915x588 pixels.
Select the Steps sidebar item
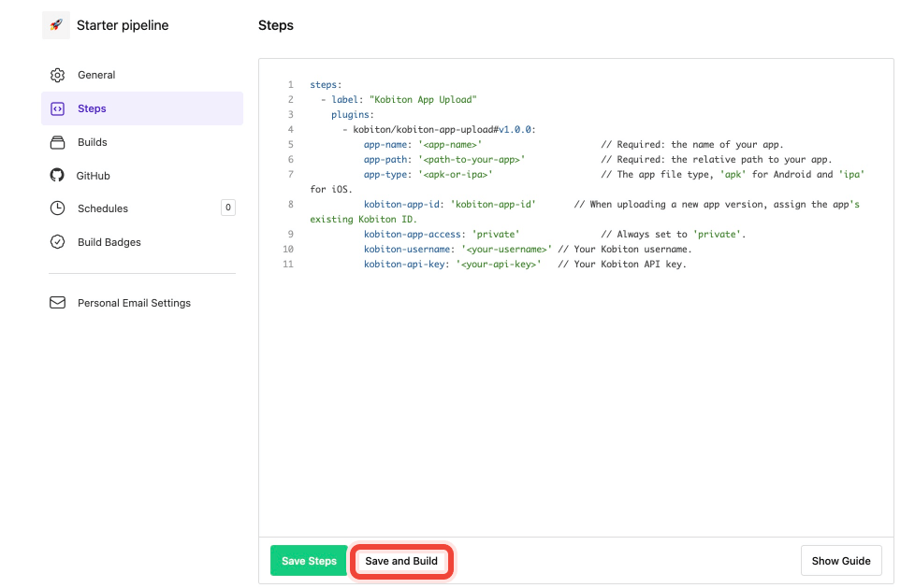pos(142,108)
